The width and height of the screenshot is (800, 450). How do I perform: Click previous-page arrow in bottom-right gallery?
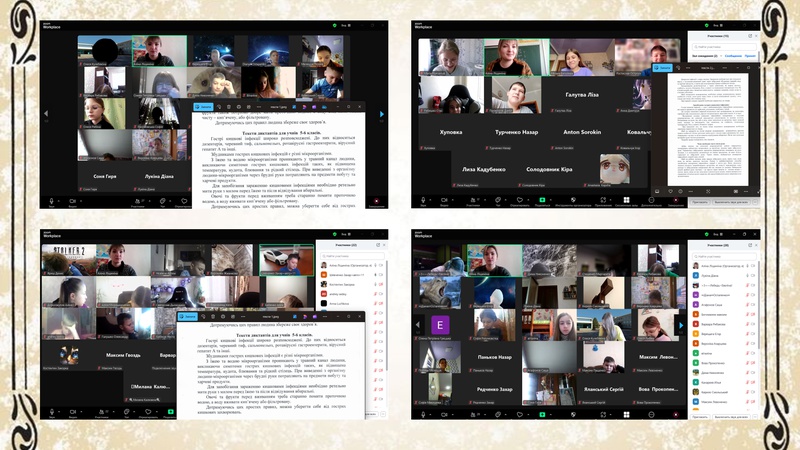tap(417, 324)
